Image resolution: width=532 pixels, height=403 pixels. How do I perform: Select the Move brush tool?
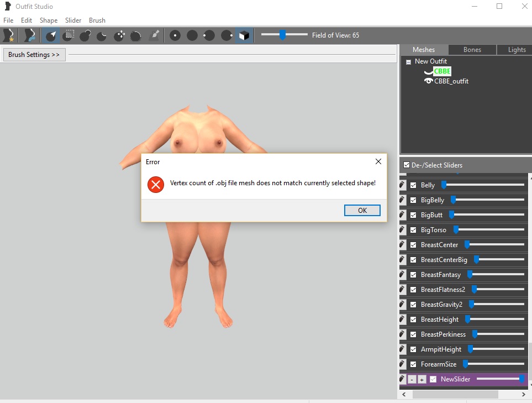tap(119, 35)
